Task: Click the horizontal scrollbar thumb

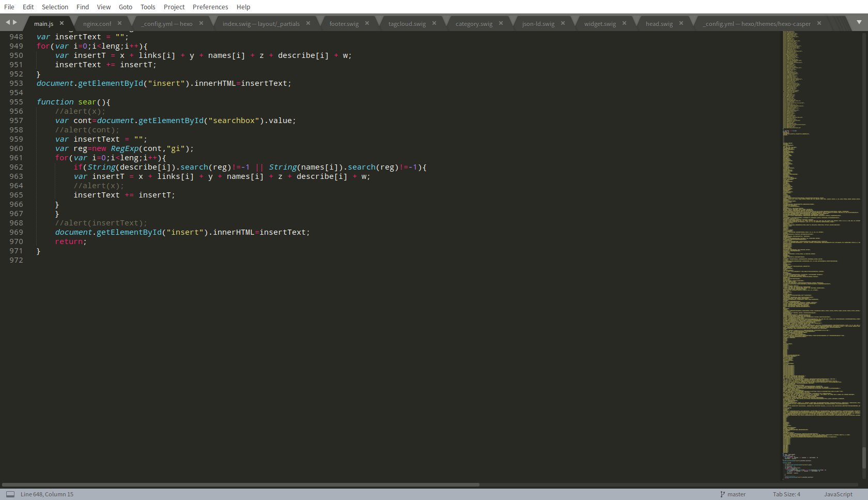Action: [x=240, y=484]
